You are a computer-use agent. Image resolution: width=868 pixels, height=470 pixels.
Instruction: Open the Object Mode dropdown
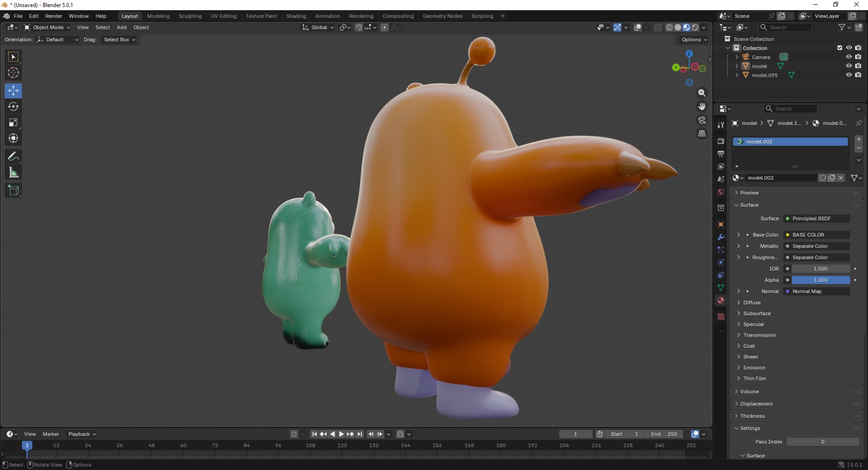(x=47, y=28)
